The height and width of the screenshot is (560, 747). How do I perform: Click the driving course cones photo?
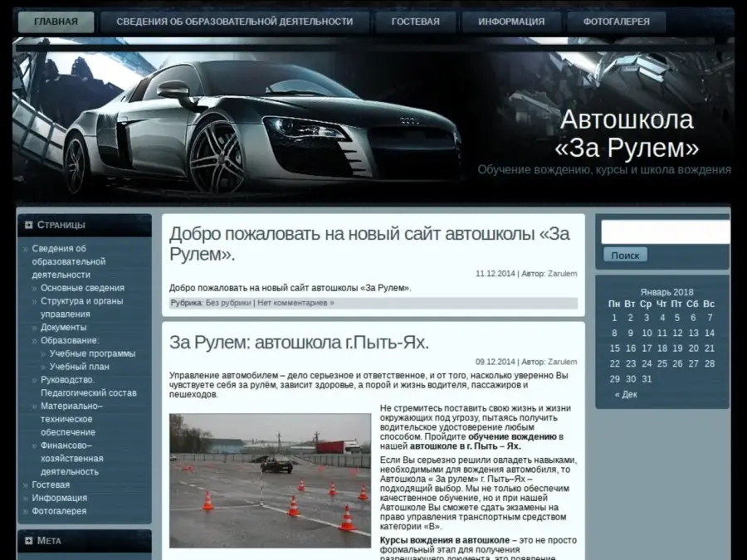(x=270, y=481)
